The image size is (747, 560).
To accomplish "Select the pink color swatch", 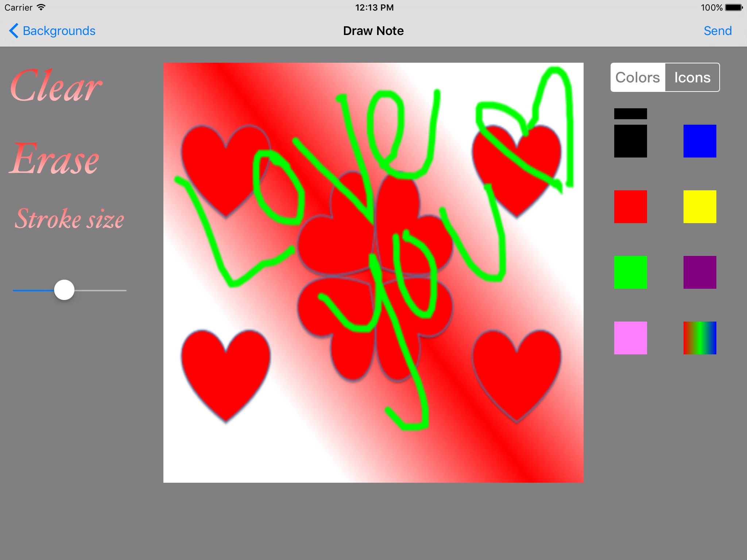I will (x=630, y=338).
